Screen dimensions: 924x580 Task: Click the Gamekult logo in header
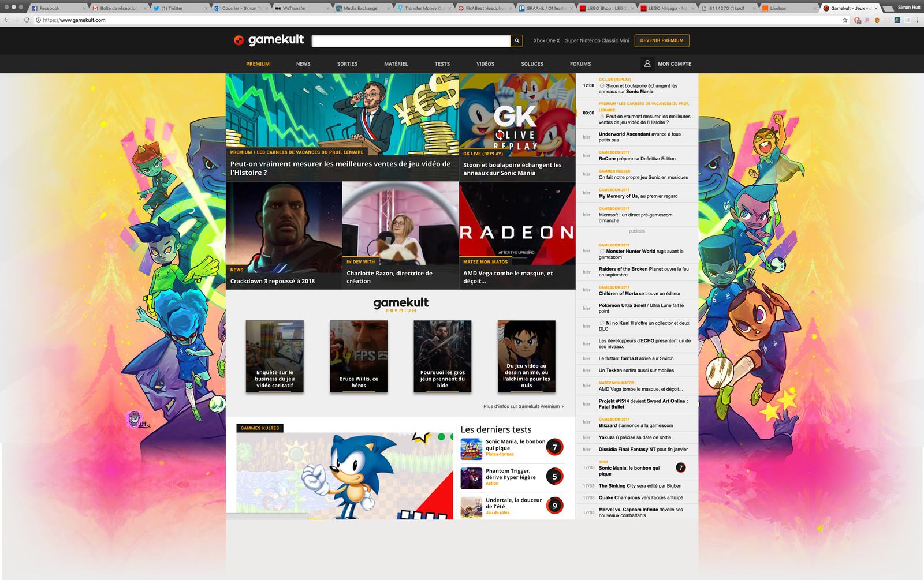(x=269, y=40)
